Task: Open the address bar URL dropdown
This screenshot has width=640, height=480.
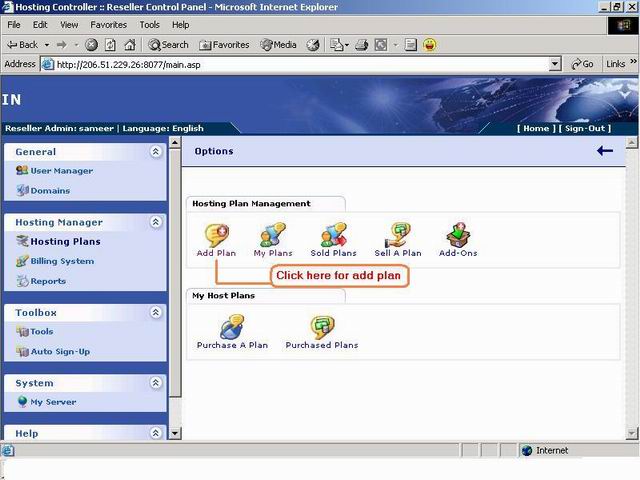Action: [x=554, y=64]
